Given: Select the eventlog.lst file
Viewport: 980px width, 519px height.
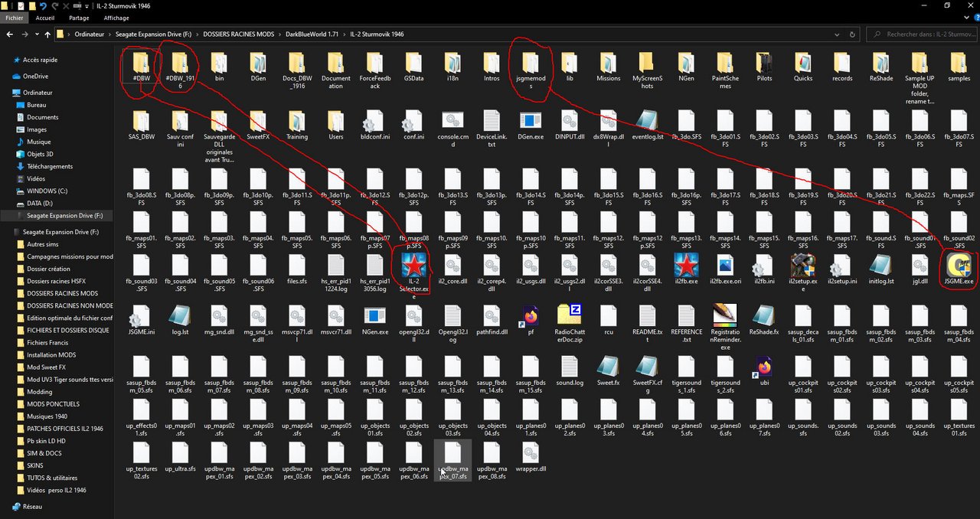Looking at the screenshot, I should (648, 125).
